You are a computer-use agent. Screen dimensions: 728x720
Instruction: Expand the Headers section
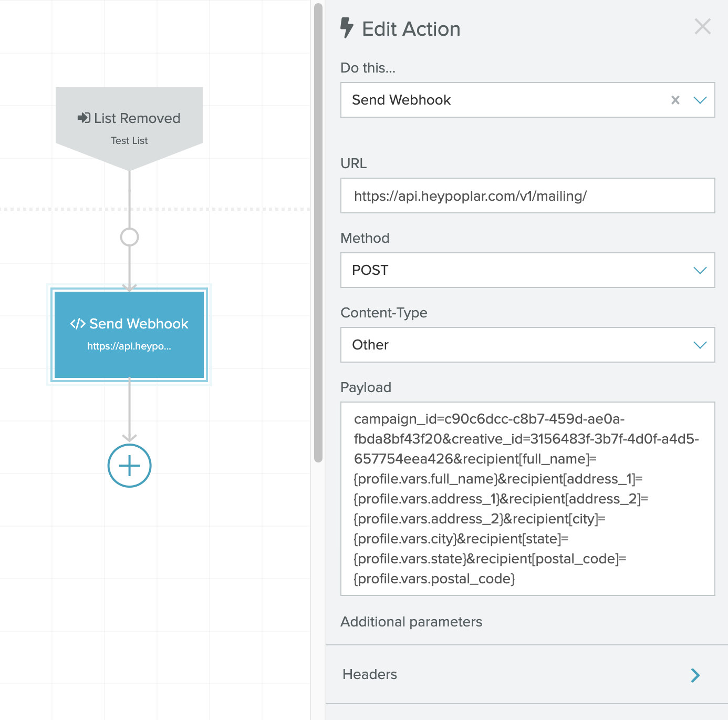pos(526,674)
